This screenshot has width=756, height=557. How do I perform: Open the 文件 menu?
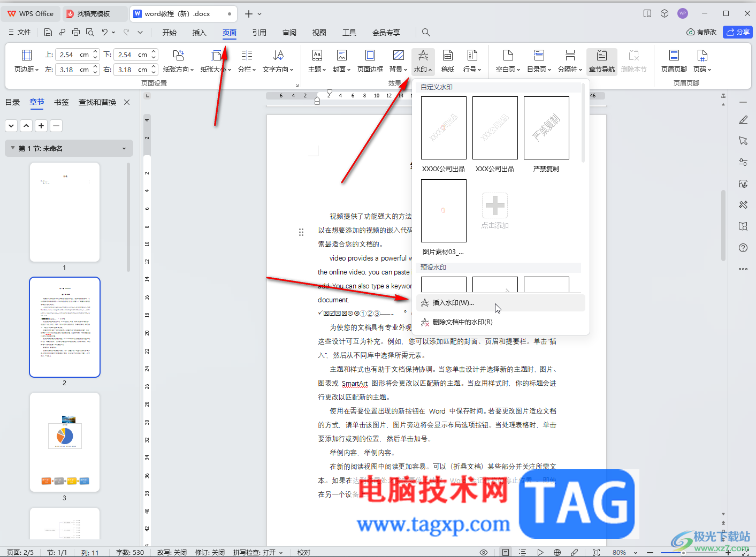click(x=20, y=32)
